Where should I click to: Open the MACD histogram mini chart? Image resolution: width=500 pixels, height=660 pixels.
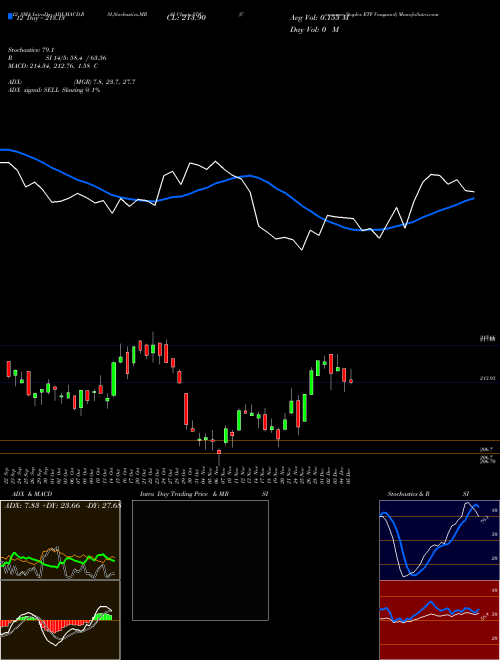point(60,620)
